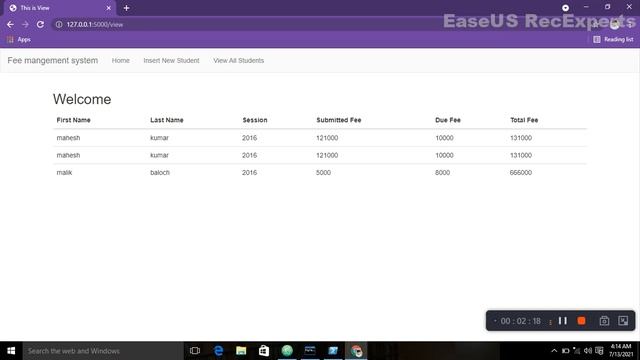Take a screenshot with the recorder camera icon
Viewport: 640px width, 360px height.
[604, 321]
